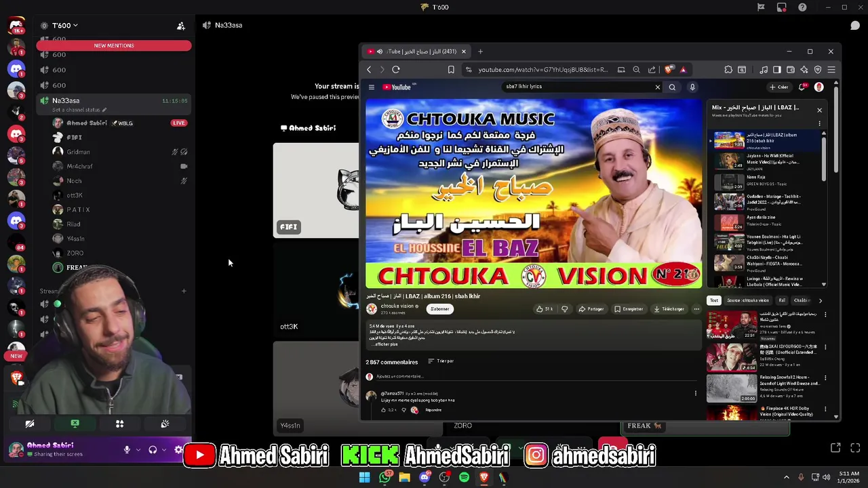Open Discord help question mark icon
Viewport: 868px width, 488px height.
[802, 7]
